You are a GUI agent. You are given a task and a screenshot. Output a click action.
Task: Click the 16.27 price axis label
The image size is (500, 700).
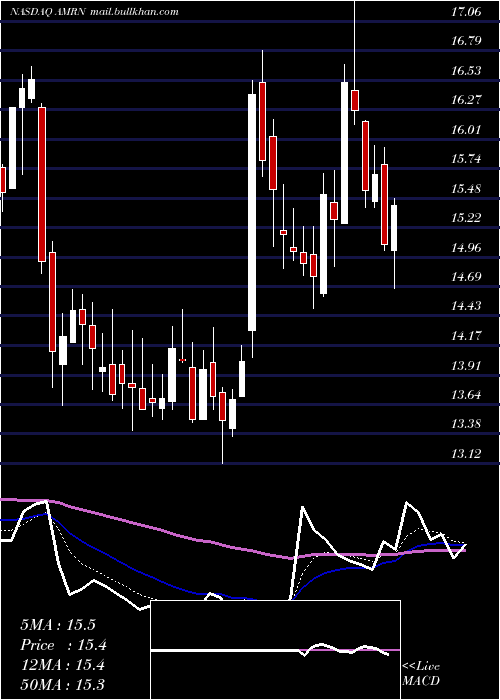coord(466,100)
